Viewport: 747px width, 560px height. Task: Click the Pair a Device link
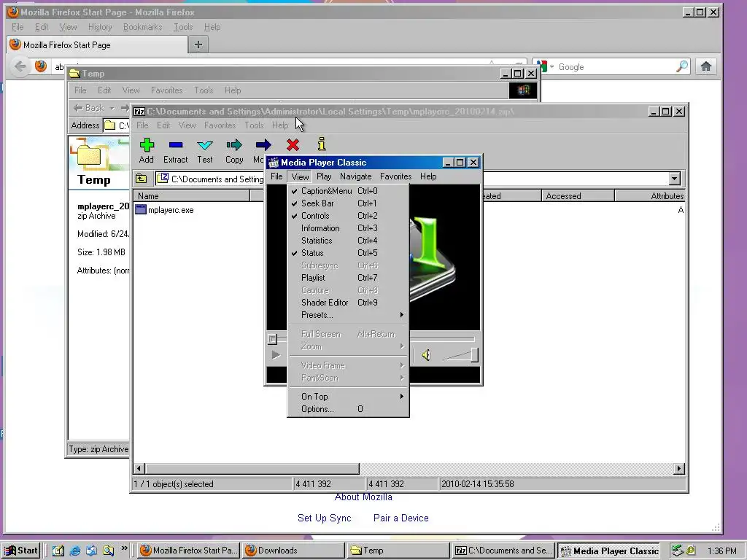point(400,518)
